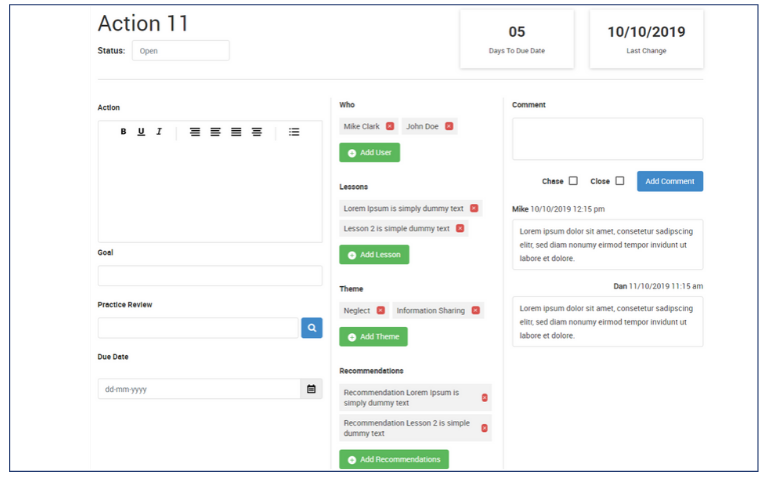Click the Action 11 page heading
The image size is (769, 478).
[x=143, y=23]
